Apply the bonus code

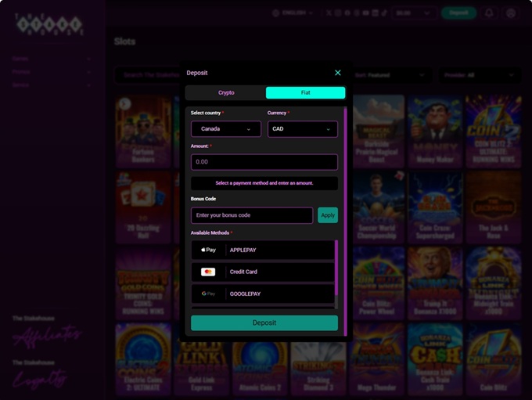[x=328, y=215]
